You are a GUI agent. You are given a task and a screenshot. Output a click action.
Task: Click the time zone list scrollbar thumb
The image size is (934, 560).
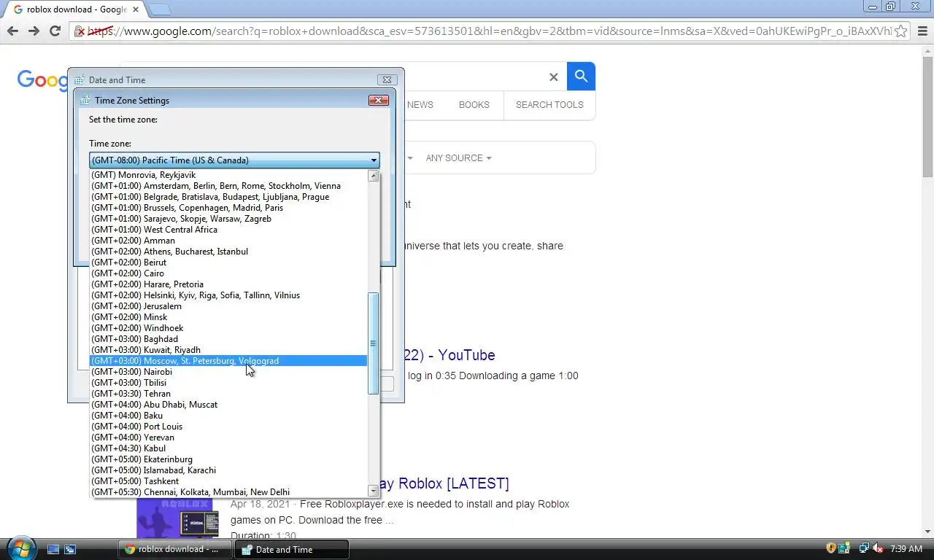coord(373,343)
